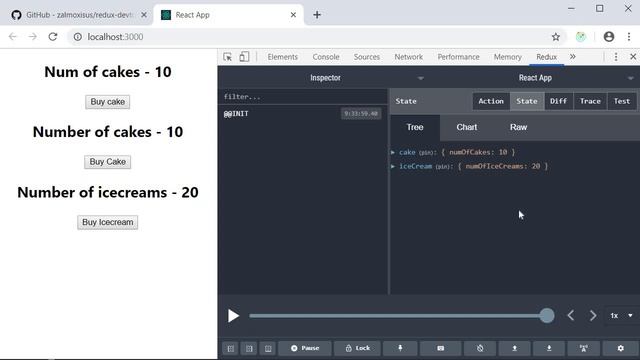Click the Persist pin icon button
The image size is (640, 360).
400,348
